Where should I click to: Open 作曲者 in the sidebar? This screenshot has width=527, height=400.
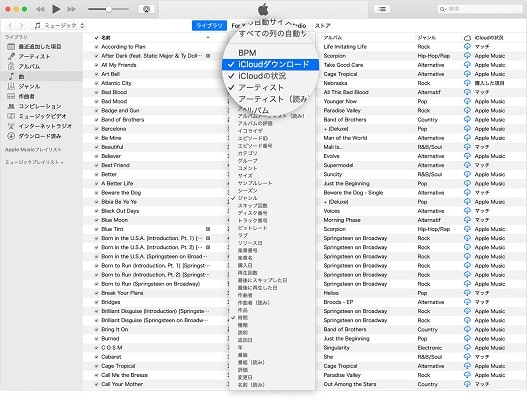tap(26, 96)
